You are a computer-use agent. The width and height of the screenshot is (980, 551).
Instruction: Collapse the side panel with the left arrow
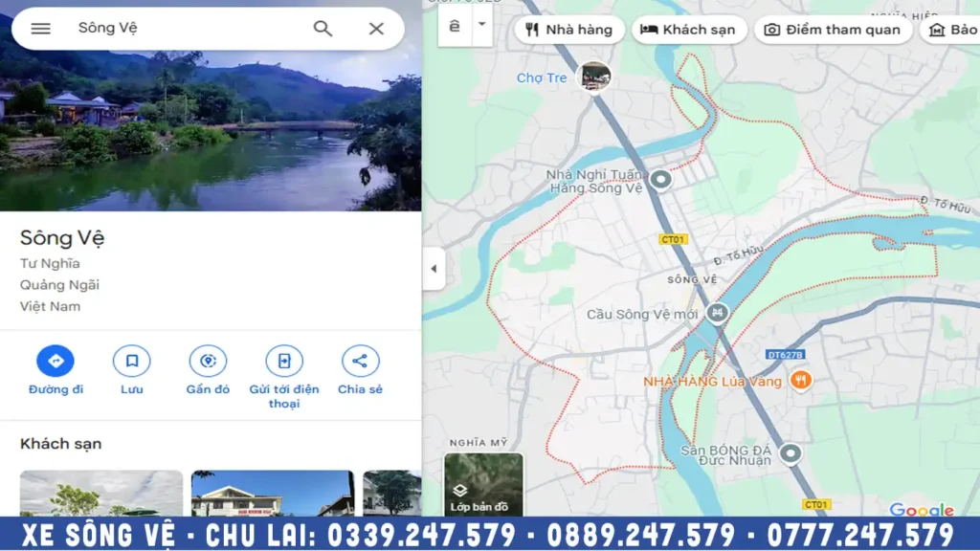point(433,268)
